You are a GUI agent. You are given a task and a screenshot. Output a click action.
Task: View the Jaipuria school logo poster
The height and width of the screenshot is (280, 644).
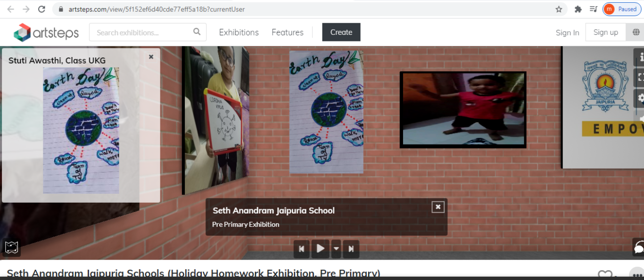pyautogui.click(x=603, y=107)
